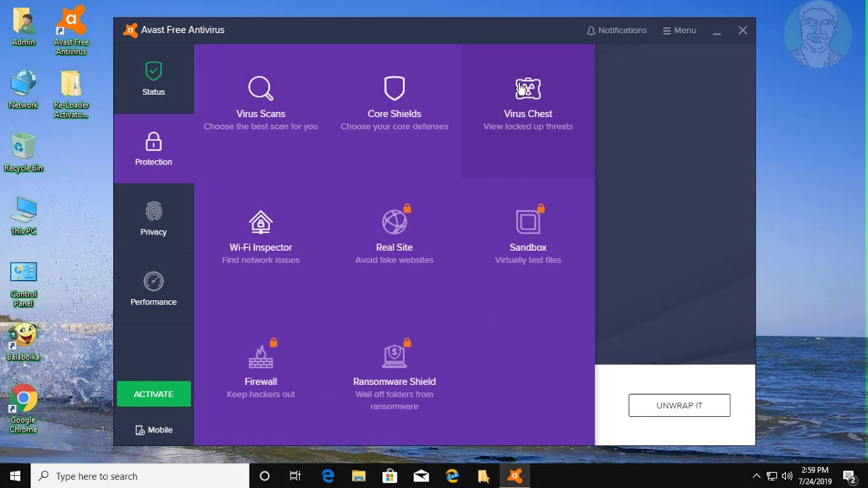Click 'Avoid fake websites' text
Image resolution: width=868 pixels, height=488 pixels.
click(394, 260)
